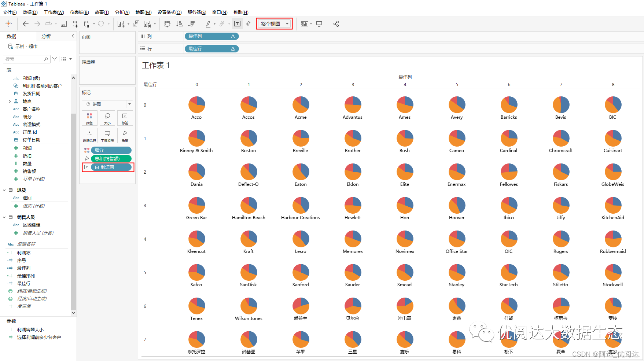
Task: Sort ascending toolbar icon
Action: (x=179, y=24)
